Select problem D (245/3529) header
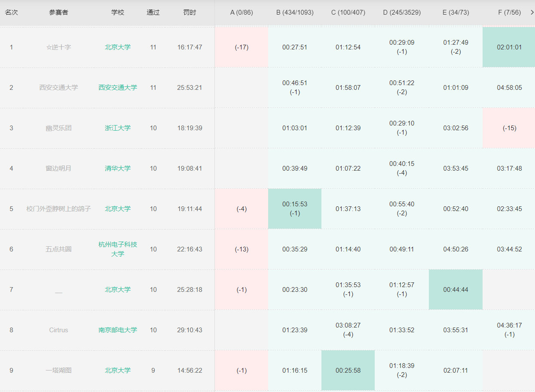This screenshot has height=392, width=535. point(402,12)
